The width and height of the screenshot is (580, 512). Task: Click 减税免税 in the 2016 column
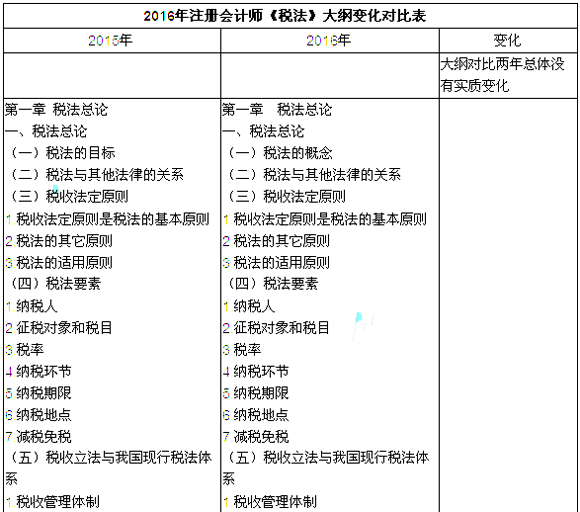click(x=261, y=437)
